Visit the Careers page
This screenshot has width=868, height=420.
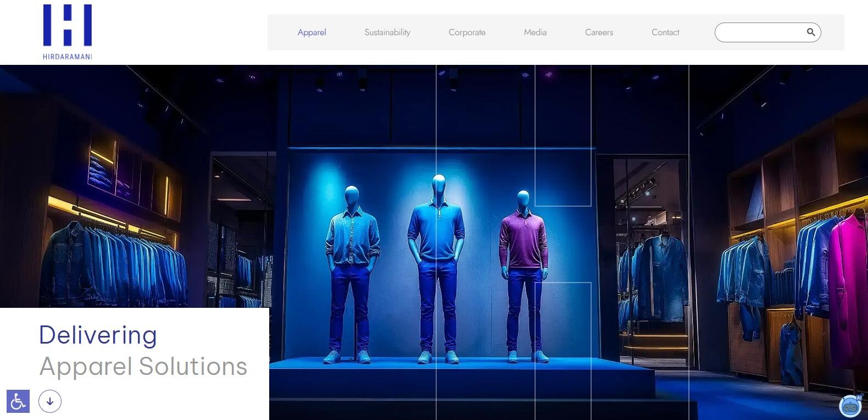[598, 32]
